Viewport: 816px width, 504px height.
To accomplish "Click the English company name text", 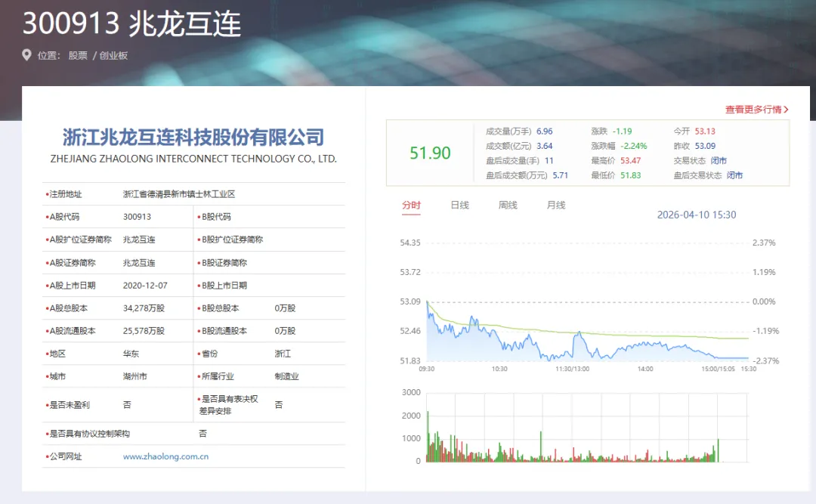I will tap(193, 159).
